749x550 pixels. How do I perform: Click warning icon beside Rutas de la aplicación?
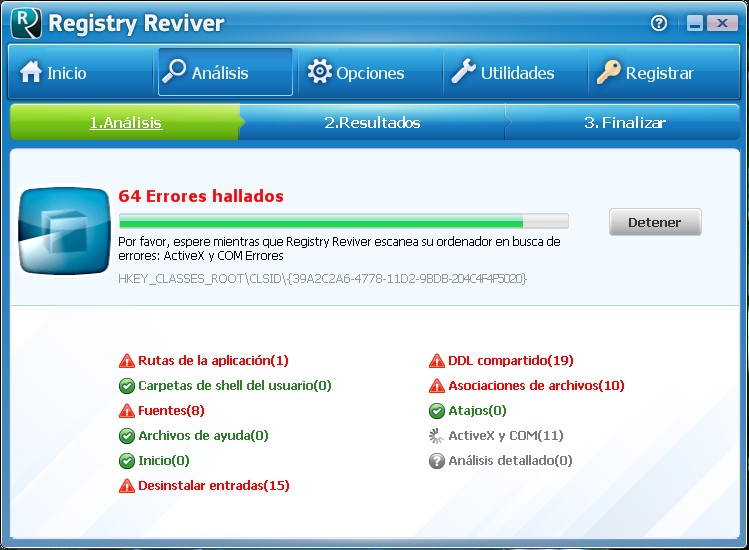[127, 361]
